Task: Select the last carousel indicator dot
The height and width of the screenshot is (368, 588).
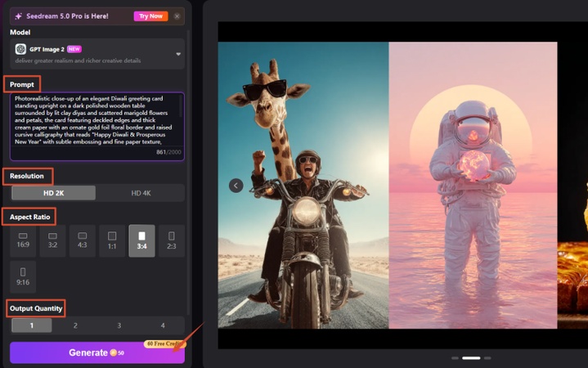Action: pos(487,358)
